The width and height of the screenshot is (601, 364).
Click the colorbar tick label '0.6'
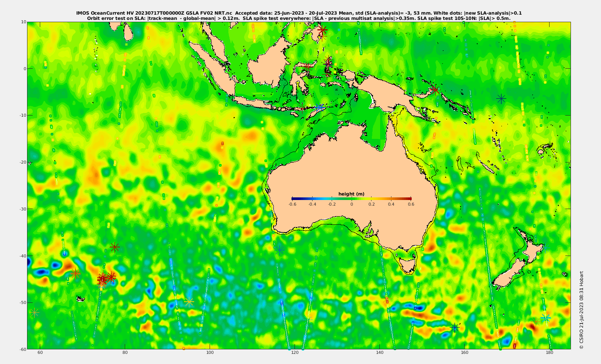click(x=411, y=204)
